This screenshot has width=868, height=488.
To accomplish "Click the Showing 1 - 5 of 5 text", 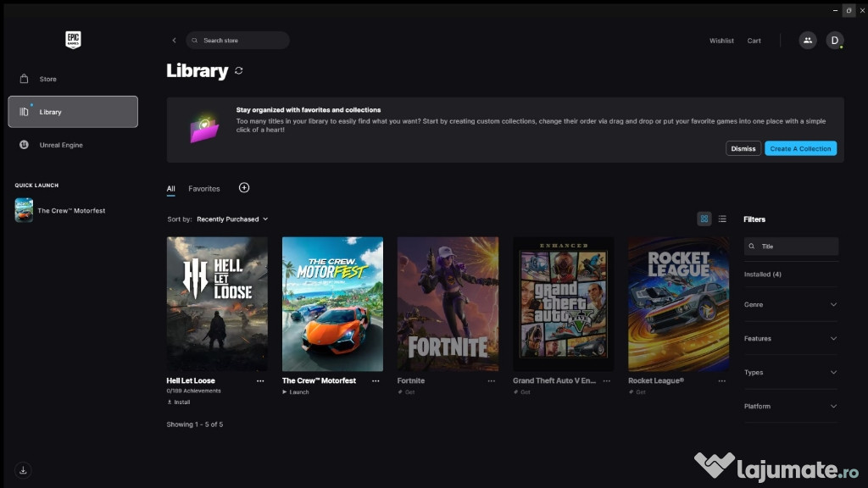I will (x=195, y=424).
